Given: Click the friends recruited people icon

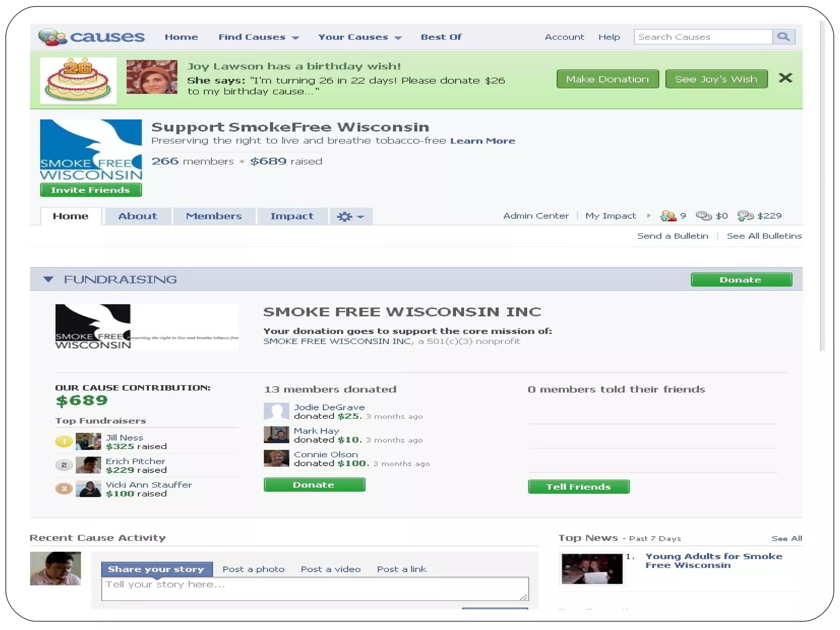Looking at the screenshot, I should pyautogui.click(x=668, y=216).
